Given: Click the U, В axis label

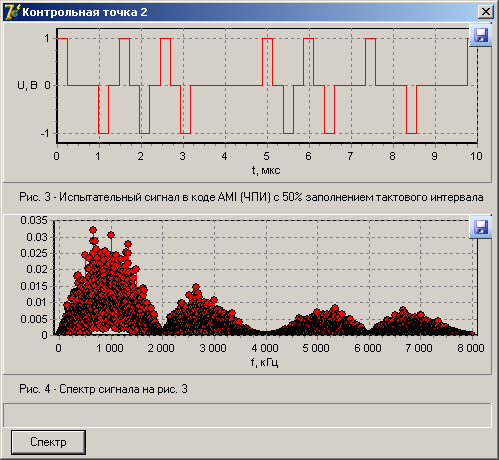Looking at the screenshot, I should tap(27, 86).
